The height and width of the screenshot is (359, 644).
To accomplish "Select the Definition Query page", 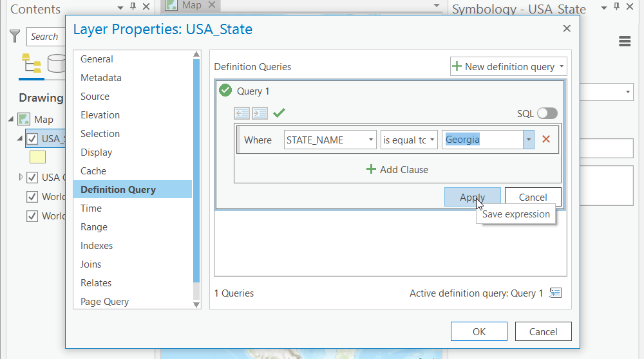I will pyautogui.click(x=133, y=190).
